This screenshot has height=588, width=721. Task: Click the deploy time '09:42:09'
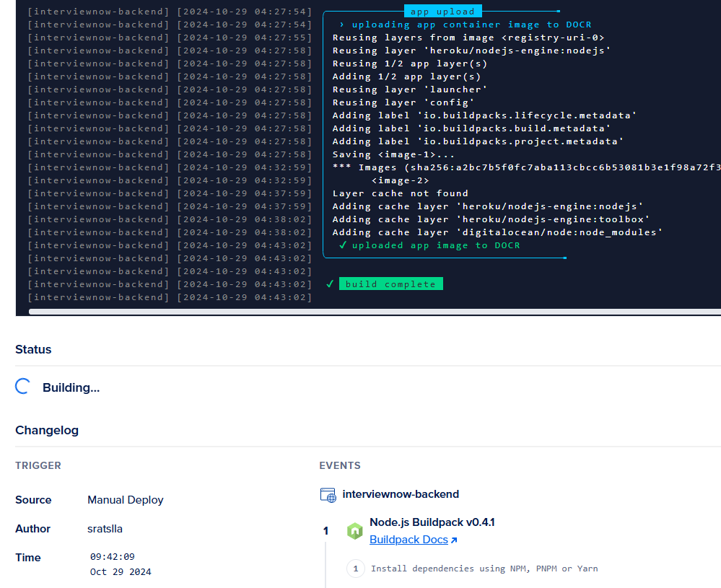click(x=112, y=557)
